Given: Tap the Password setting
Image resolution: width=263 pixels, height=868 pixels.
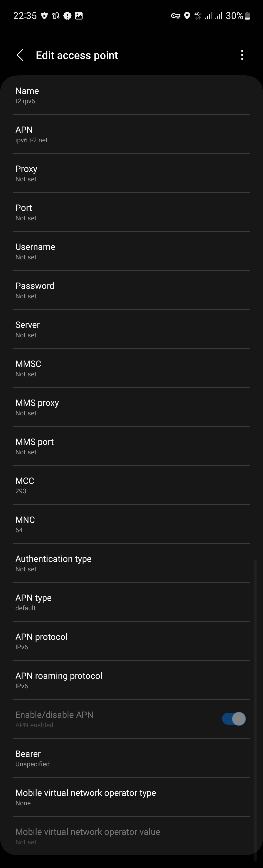Looking at the screenshot, I should coord(131,291).
